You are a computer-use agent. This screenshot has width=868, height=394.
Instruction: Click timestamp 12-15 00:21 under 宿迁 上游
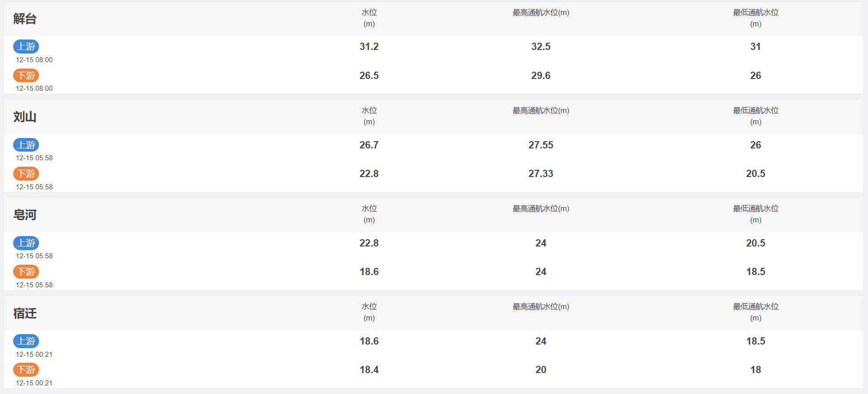pos(34,354)
